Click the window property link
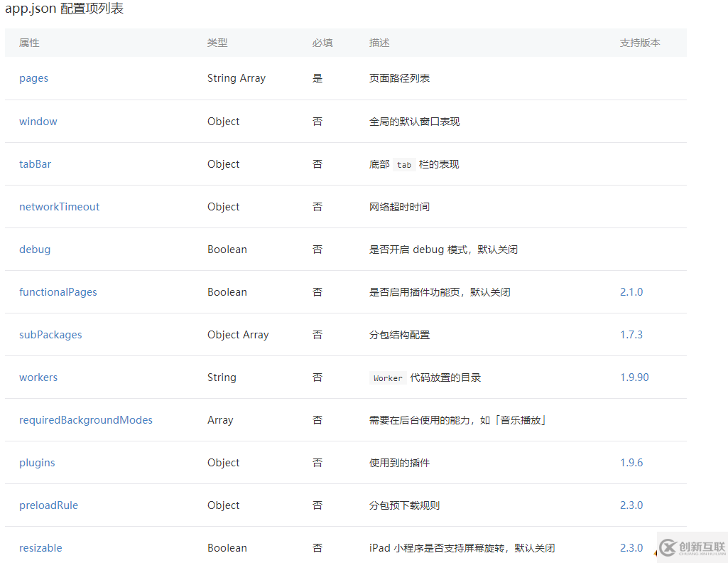 tap(38, 122)
